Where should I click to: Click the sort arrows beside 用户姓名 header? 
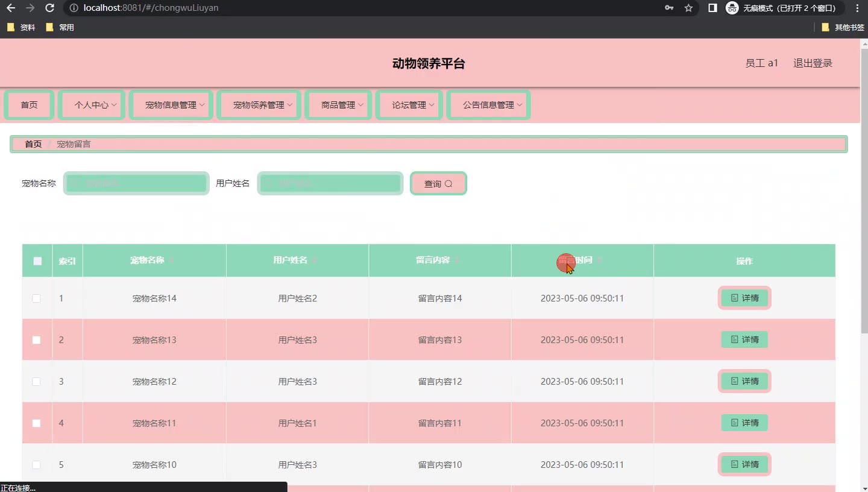click(x=314, y=260)
